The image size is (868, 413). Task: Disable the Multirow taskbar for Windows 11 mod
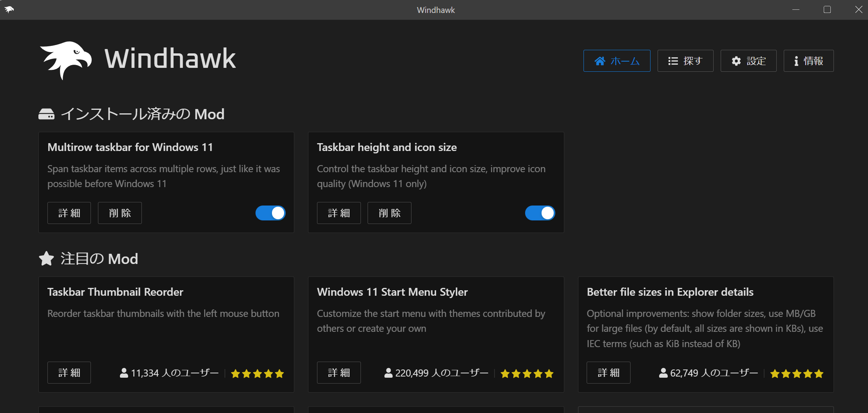pos(270,213)
